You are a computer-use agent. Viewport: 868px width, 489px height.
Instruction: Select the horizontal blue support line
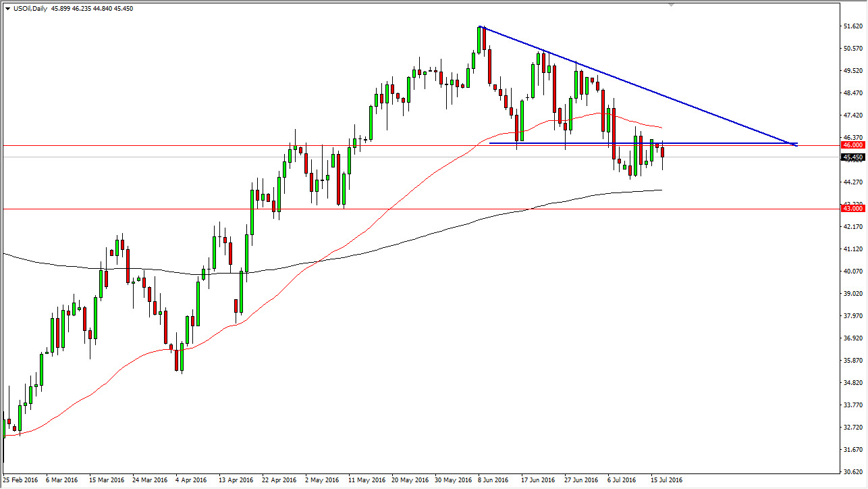pyautogui.click(x=643, y=143)
